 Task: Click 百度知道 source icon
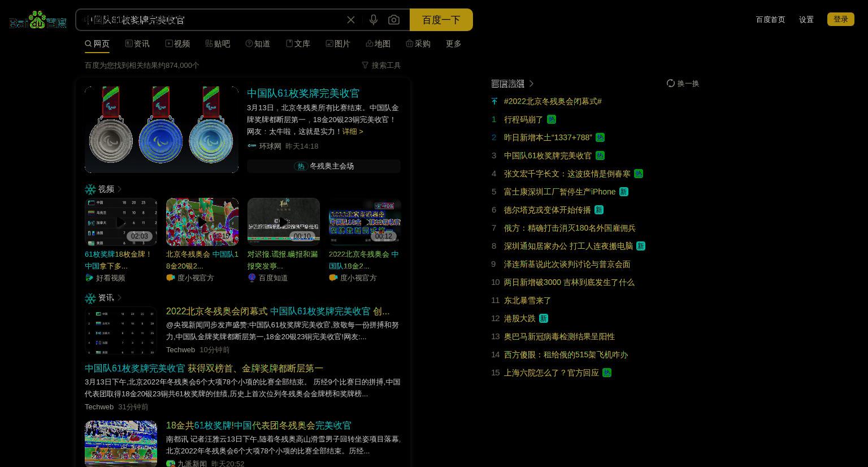[x=252, y=278]
